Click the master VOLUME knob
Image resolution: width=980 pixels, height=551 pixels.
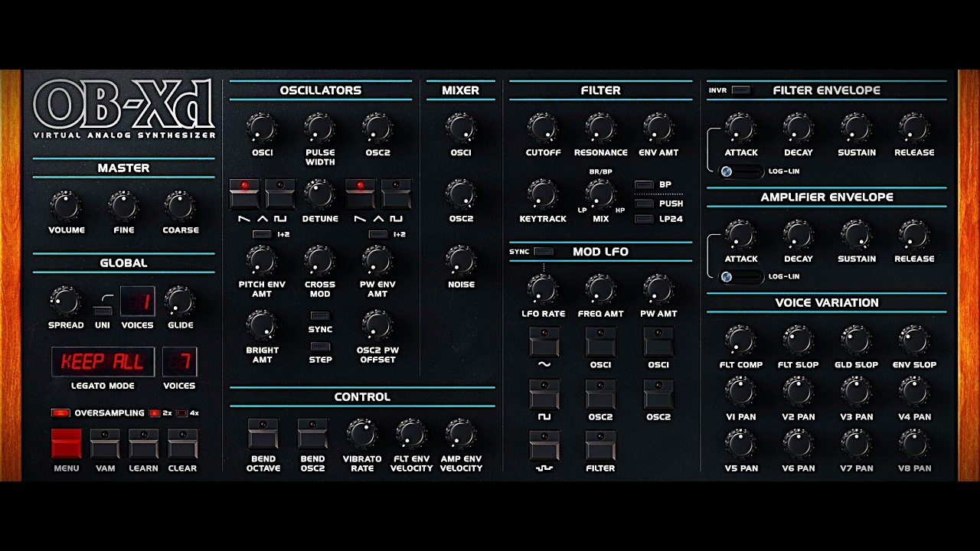(x=66, y=205)
